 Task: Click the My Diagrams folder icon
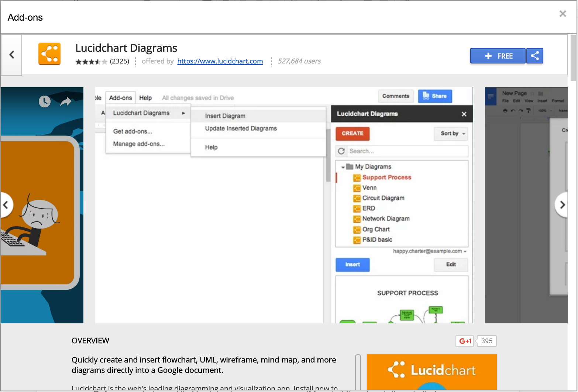click(x=350, y=166)
